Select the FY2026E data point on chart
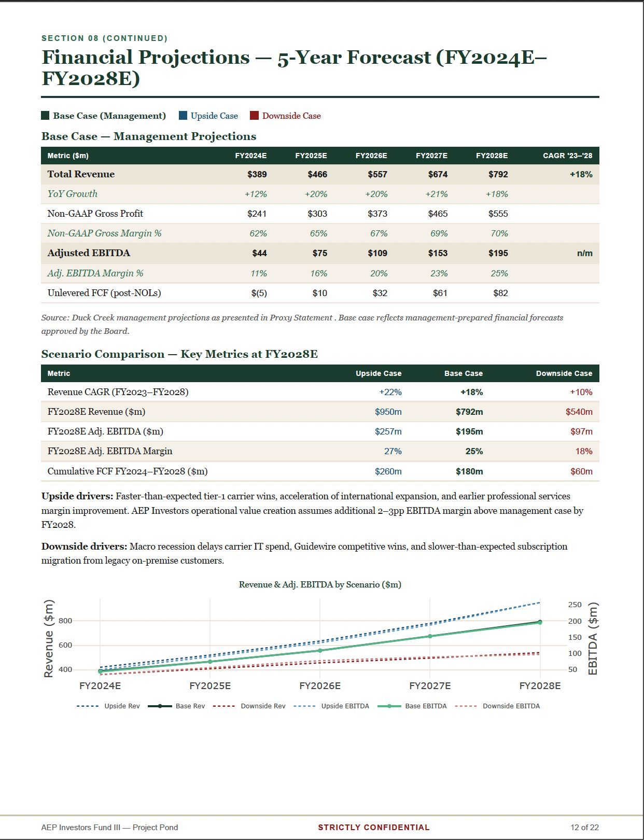This screenshot has height=840, width=644. click(320, 650)
